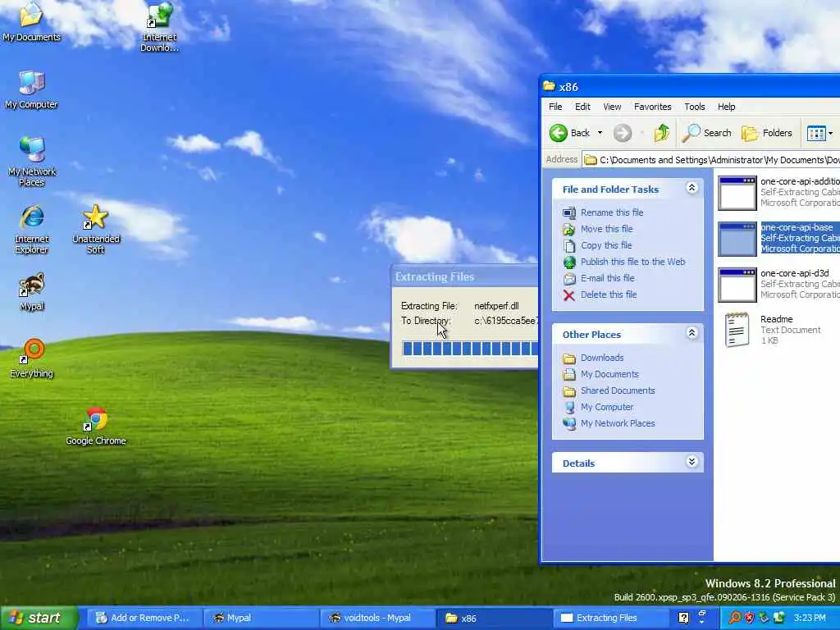
Task: Switch to x86 folder taskbar button
Action: click(495, 618)
